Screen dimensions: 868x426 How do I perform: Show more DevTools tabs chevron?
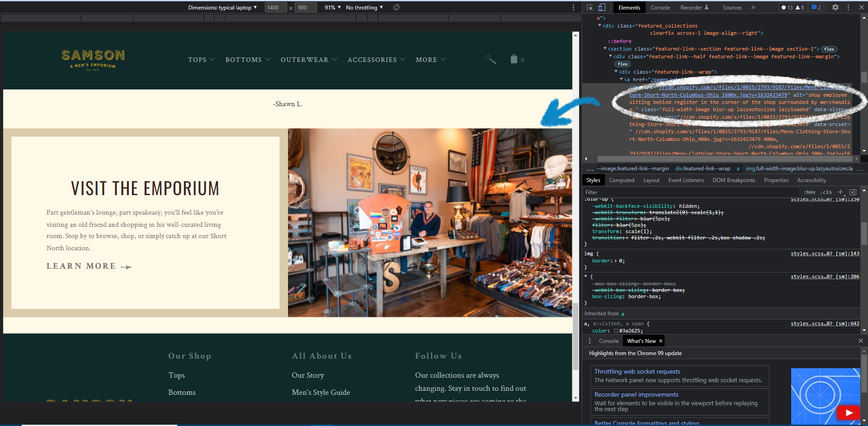pyautogui.click(x=753, y=7)
